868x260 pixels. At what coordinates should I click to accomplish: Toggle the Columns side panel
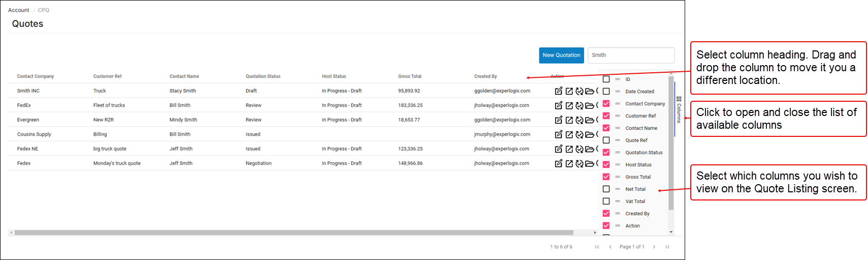click(x=679, y=109)
